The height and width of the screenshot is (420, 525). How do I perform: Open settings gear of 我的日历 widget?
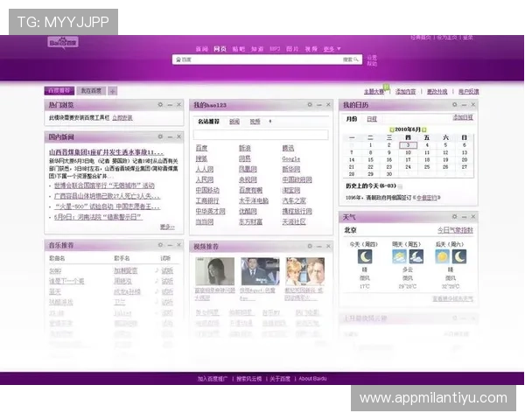click(455, 104)
